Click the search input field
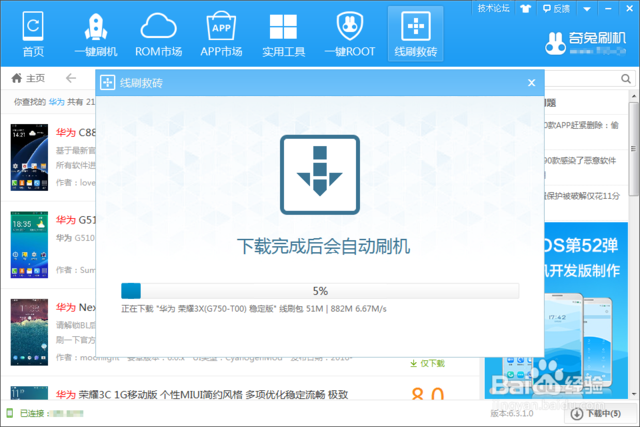The height and width of the screenshot is (427, 640). 583,78
